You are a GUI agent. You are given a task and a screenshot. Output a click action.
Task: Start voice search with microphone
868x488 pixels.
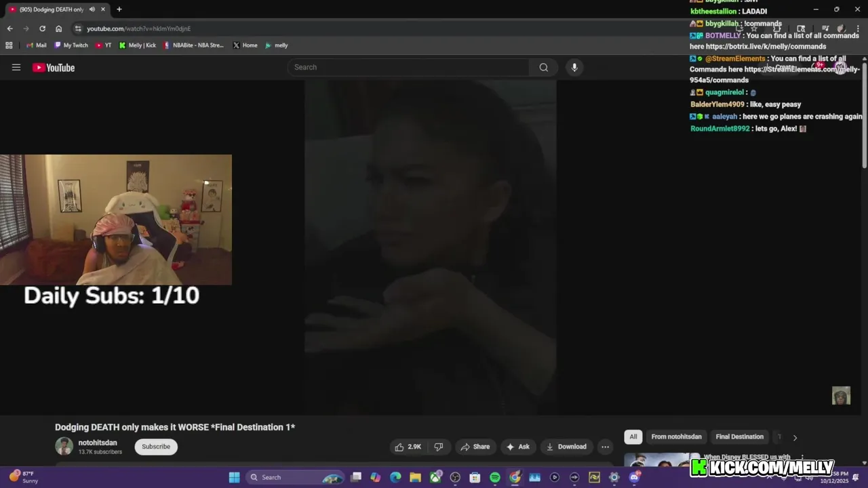574,67
